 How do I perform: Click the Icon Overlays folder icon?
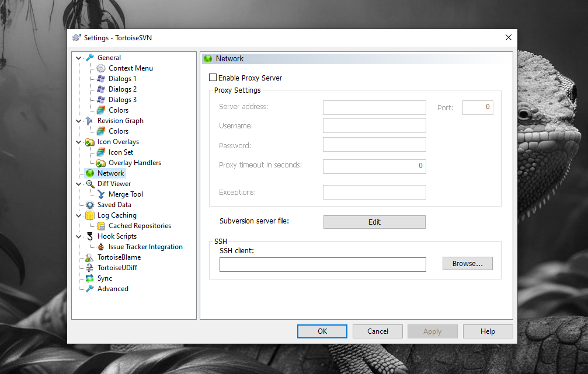[90, 142]
